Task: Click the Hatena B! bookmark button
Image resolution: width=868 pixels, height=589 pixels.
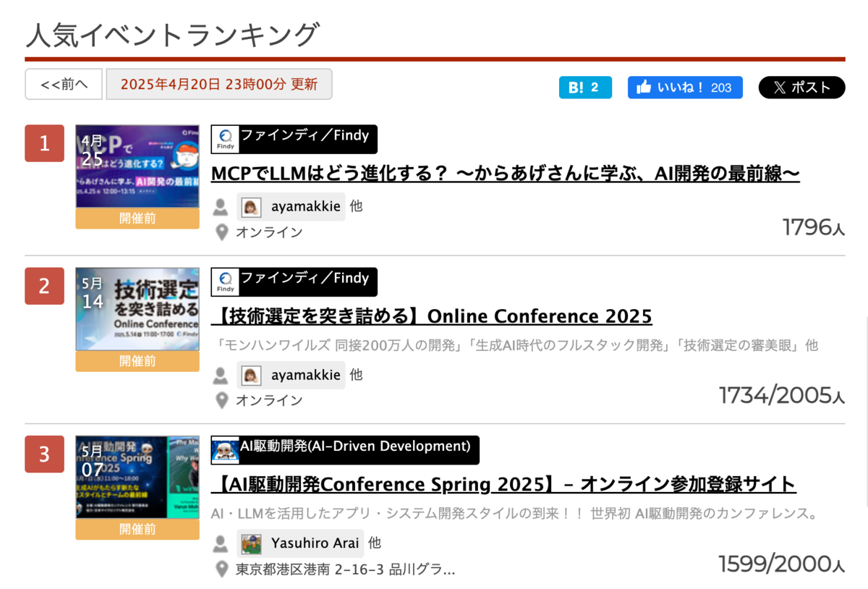Action: click(585, 88)
